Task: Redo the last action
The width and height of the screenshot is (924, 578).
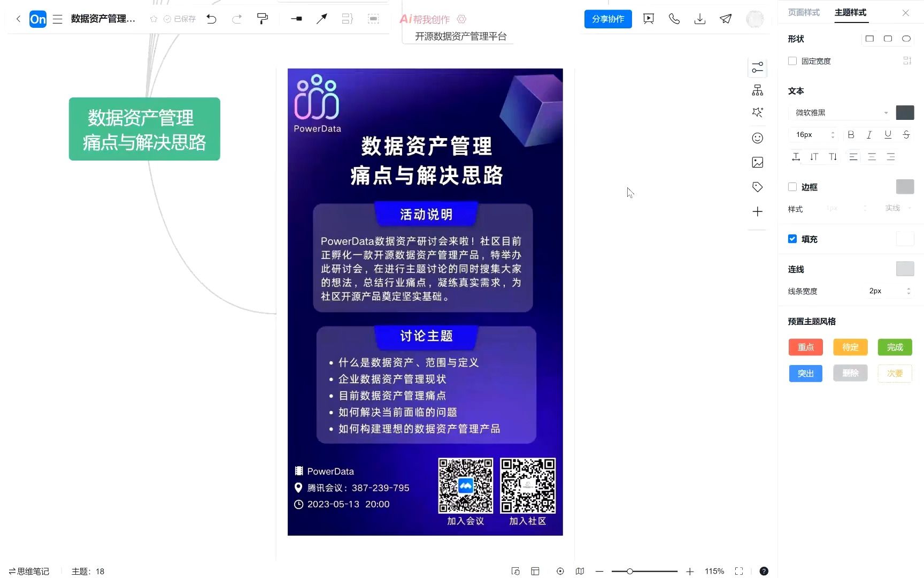Action: pyautogui.click(x=237, y=19)
